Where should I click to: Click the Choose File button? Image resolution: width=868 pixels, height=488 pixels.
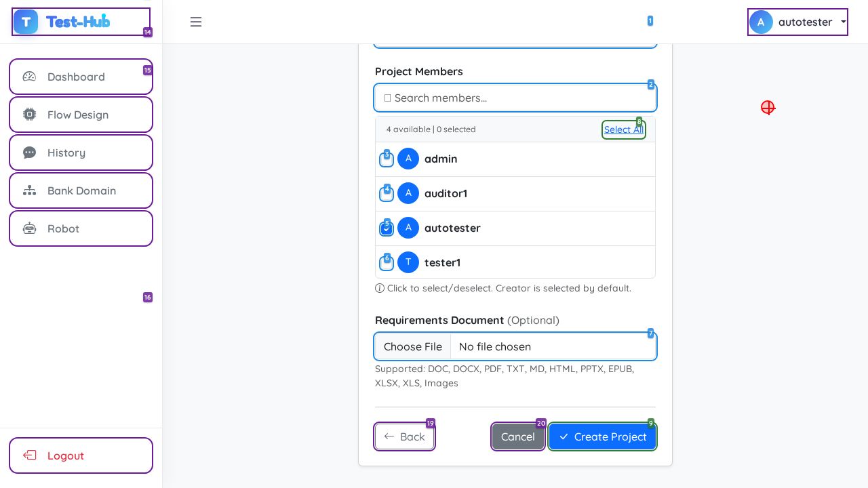(x=412, y=346)
